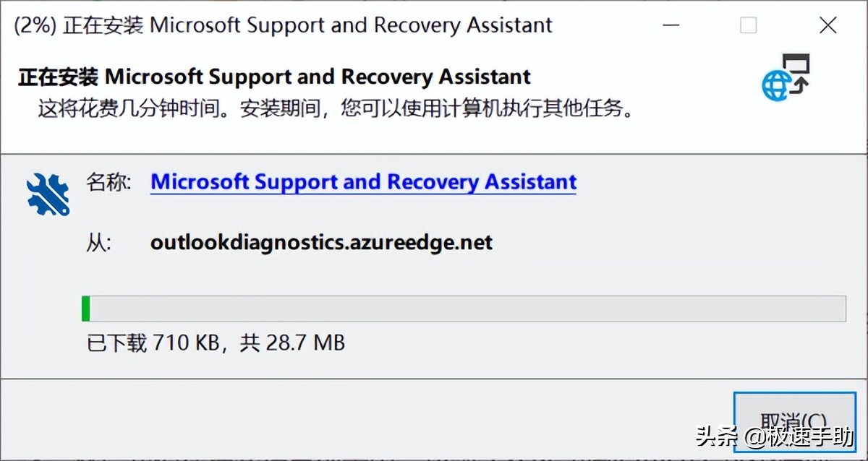
Task: Close the installer dialog with X
Action: (827, 26)
